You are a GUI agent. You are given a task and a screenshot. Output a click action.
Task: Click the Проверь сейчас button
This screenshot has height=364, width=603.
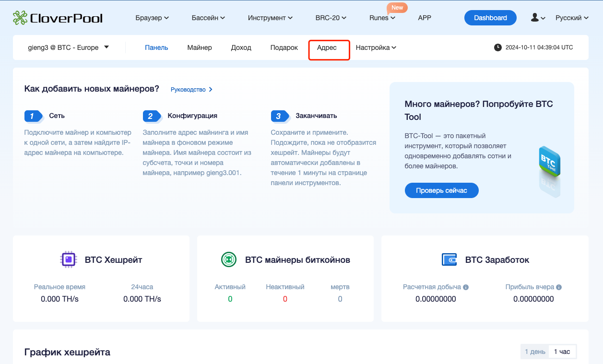click(x=441, y=190)
